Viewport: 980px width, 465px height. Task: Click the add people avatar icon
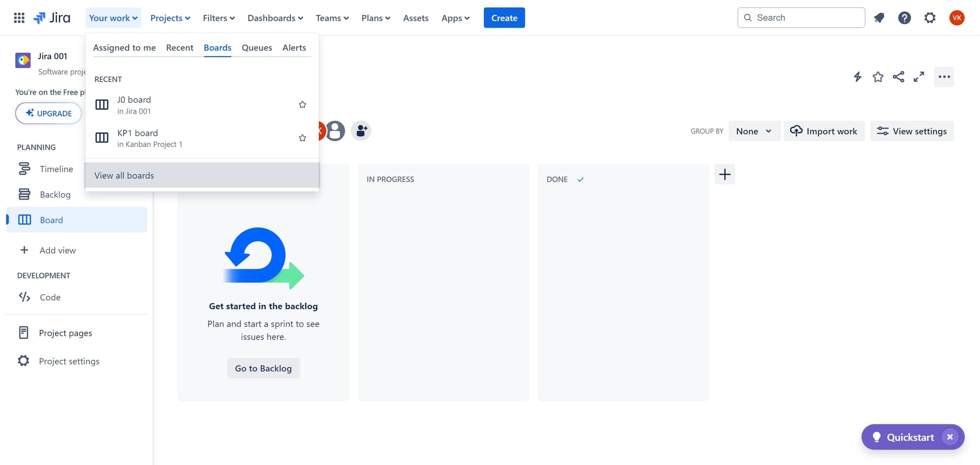point(361,131)
